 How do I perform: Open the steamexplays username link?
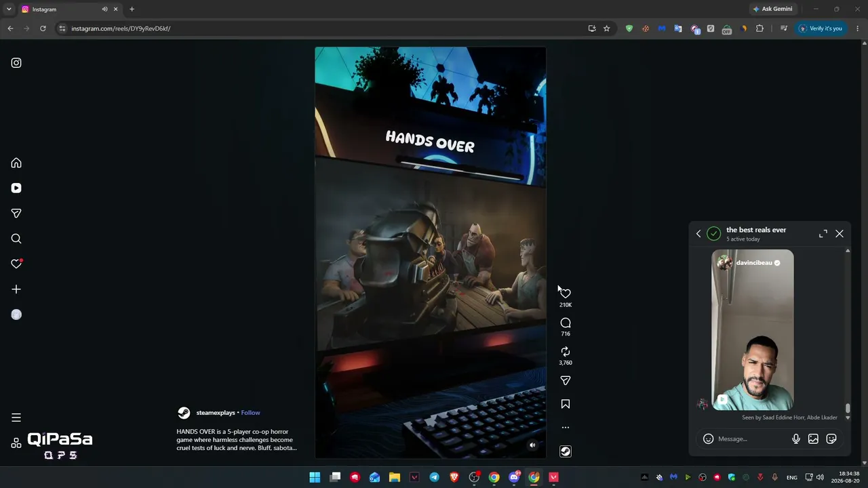point(216,413)
